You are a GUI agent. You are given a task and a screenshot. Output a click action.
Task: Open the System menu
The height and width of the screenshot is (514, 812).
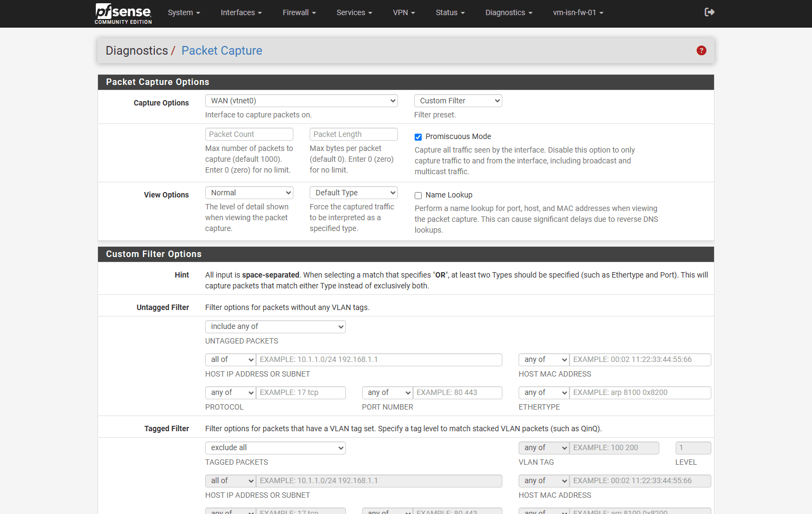(x=184, y=12)
